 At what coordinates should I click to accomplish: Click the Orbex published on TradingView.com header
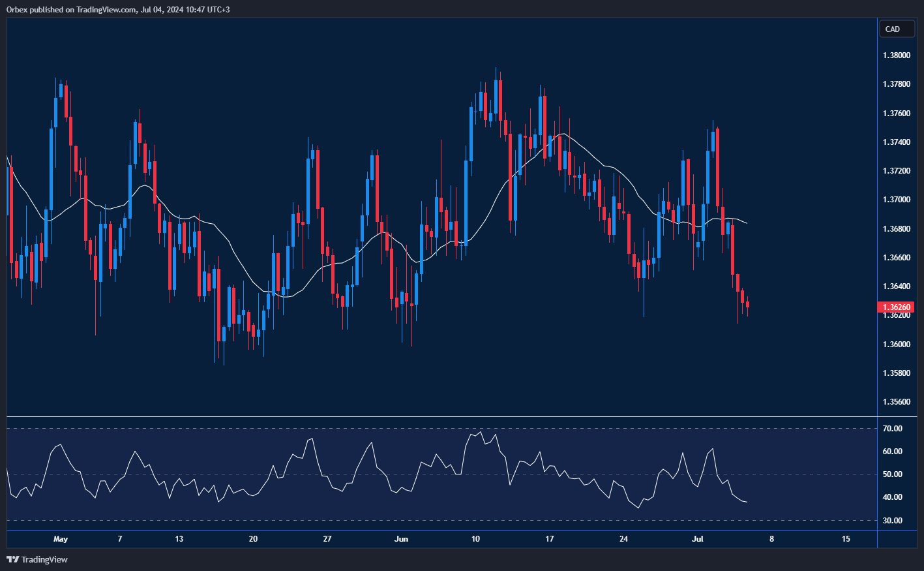point(118,9)
